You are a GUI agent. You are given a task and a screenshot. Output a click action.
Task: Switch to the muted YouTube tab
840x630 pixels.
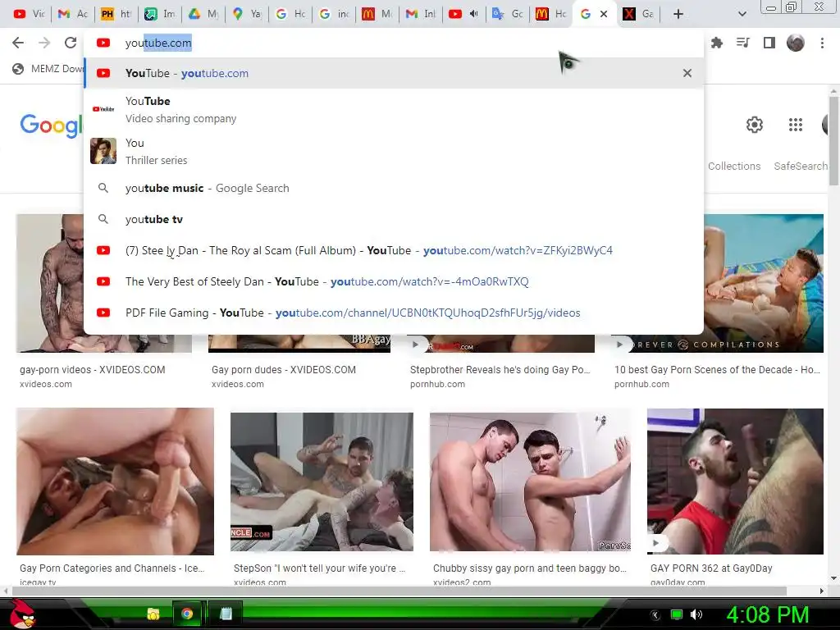[x=464, y=14]
